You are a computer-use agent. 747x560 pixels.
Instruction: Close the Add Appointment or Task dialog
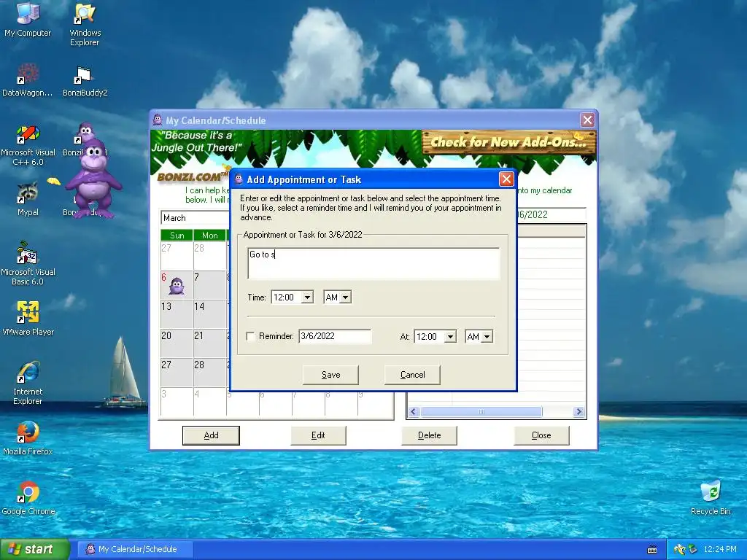point(506,179)
